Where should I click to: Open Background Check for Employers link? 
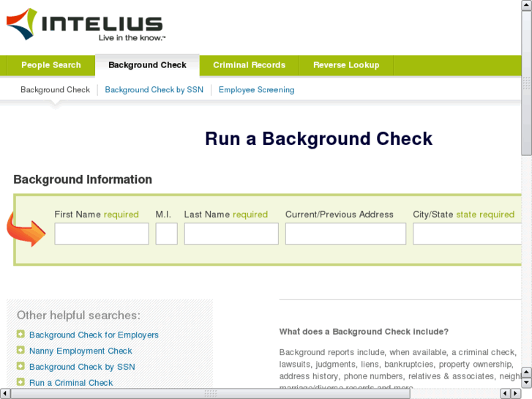(94, 335)
